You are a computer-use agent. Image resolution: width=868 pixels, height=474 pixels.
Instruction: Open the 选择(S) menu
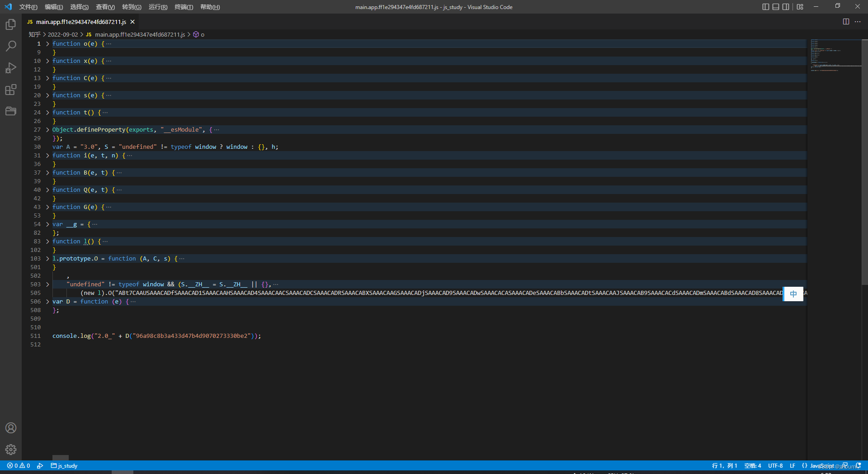[80, 7]
